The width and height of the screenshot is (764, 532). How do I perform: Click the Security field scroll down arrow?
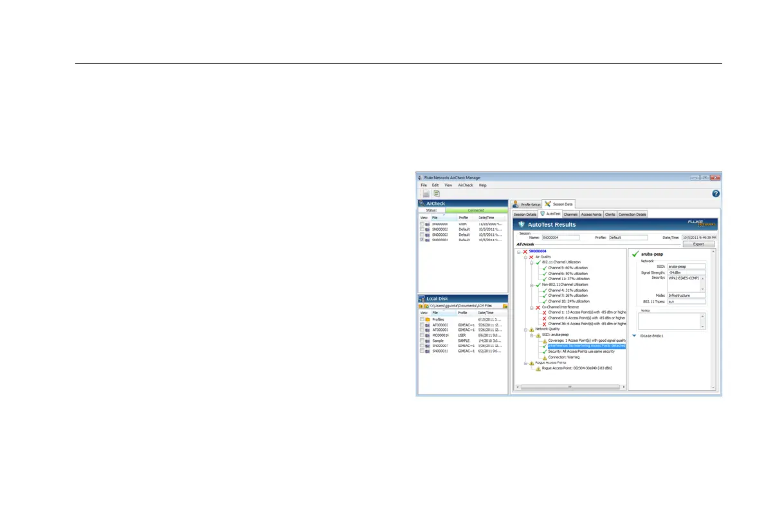pyautogui.click(x=703, y=290)
